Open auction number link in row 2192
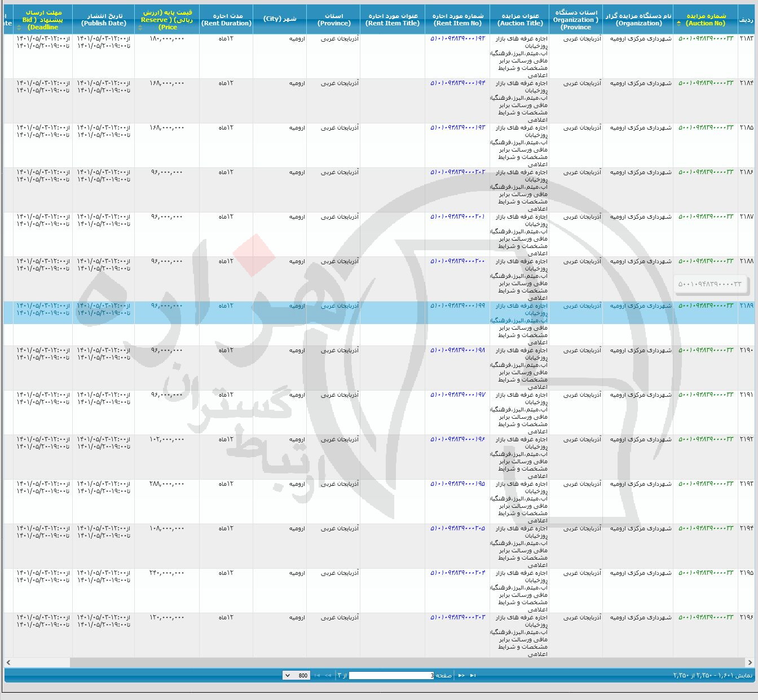758x700 pixels. pos(706,440)
